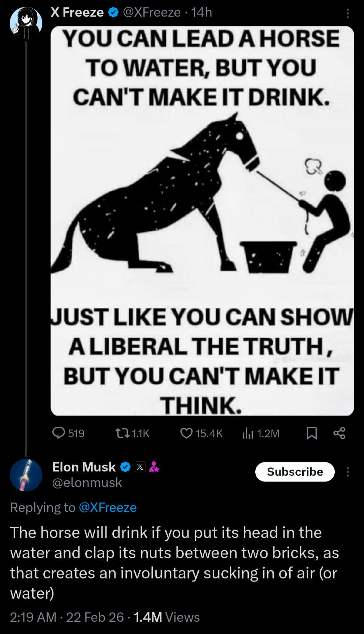Viewport: 364px width, 634px height.
Task: Open the 1.4M Views count
Action: [166, 617]
